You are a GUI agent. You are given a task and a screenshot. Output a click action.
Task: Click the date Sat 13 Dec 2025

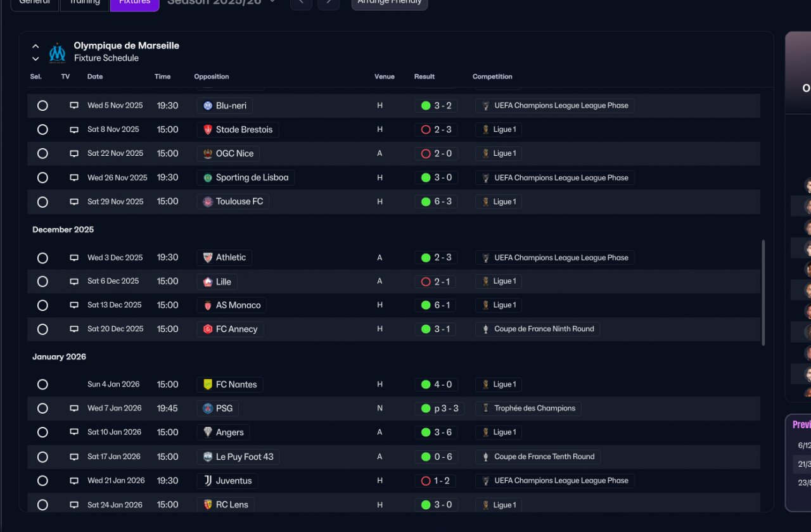115,305
